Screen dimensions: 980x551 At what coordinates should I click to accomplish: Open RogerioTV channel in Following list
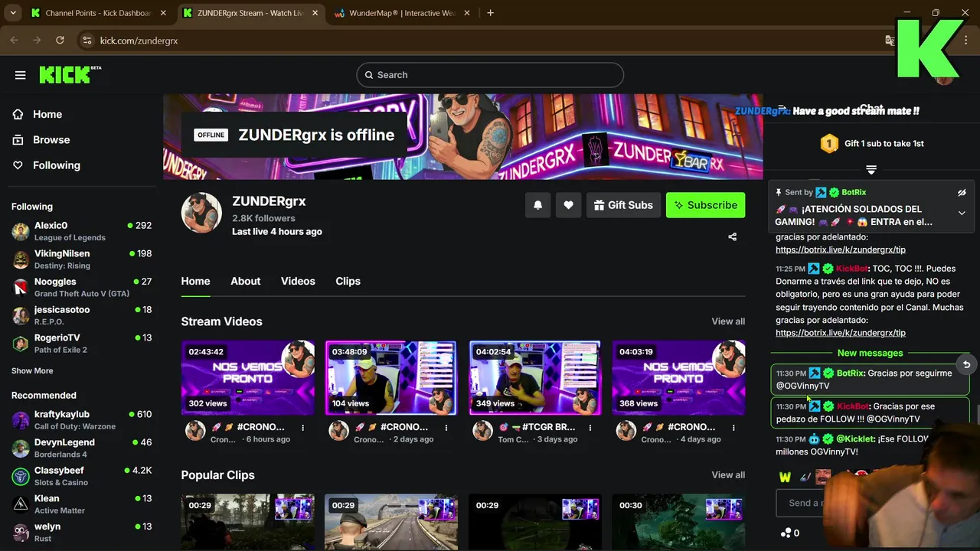[81, 343]
